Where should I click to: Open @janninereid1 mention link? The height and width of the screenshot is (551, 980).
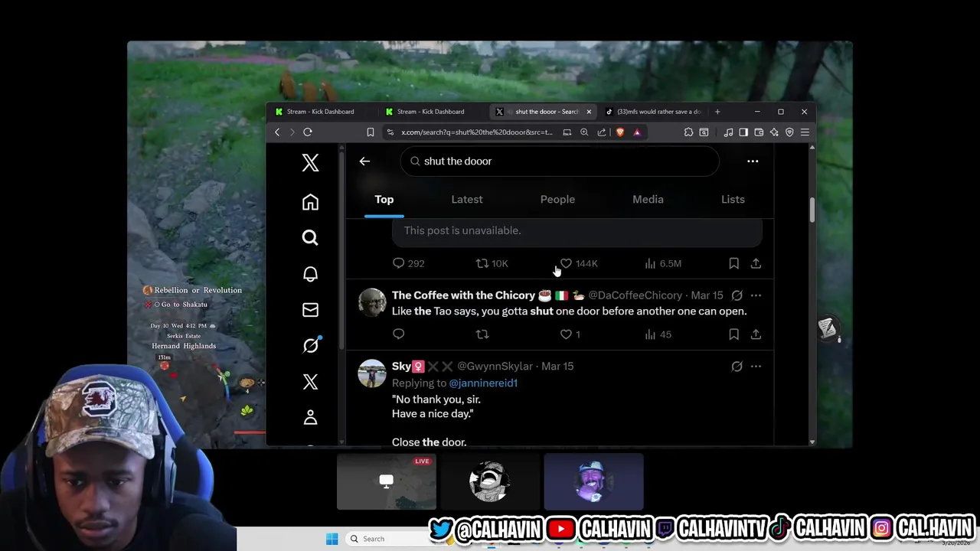tap(483, 383)
